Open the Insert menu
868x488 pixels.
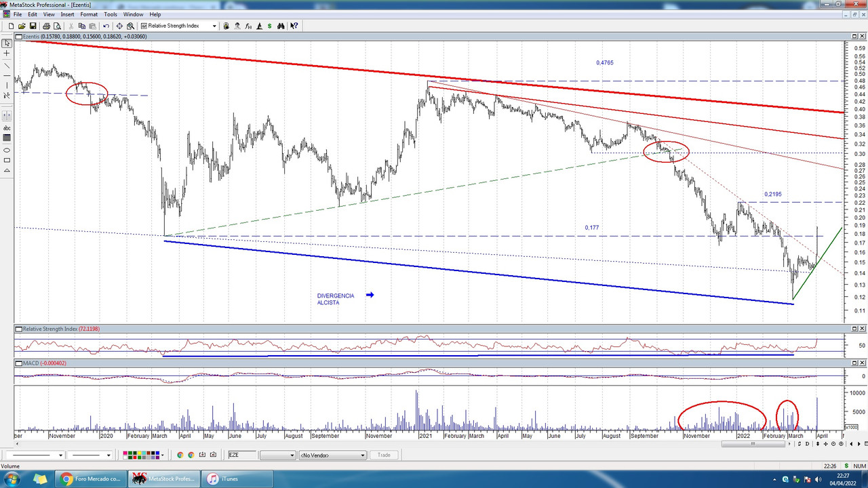click(x=67, y=14)
